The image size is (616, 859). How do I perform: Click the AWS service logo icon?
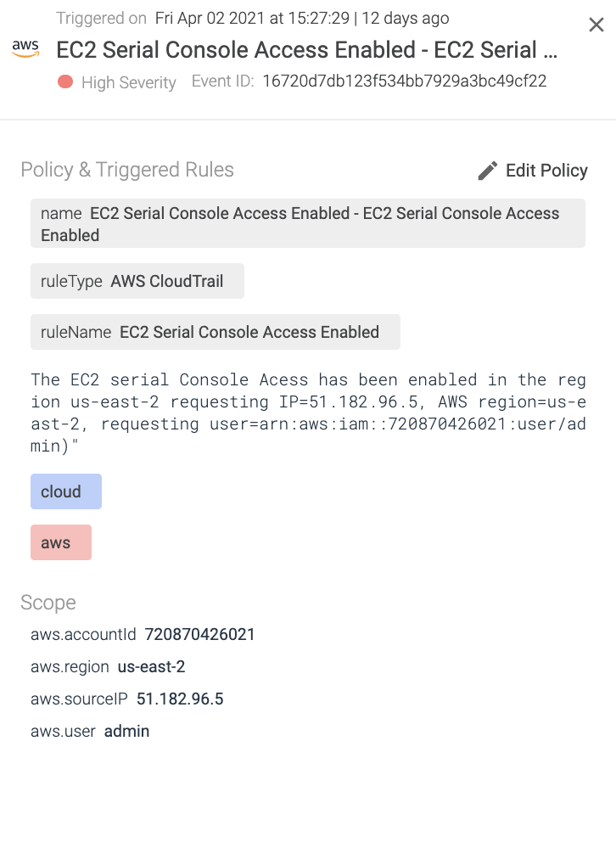(25, 45)
